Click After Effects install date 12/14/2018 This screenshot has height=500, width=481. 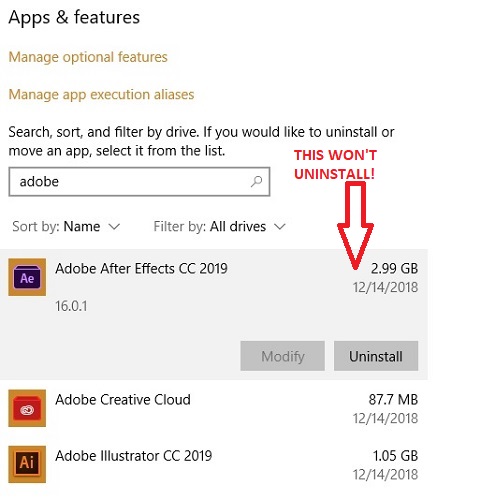[386, 287]
